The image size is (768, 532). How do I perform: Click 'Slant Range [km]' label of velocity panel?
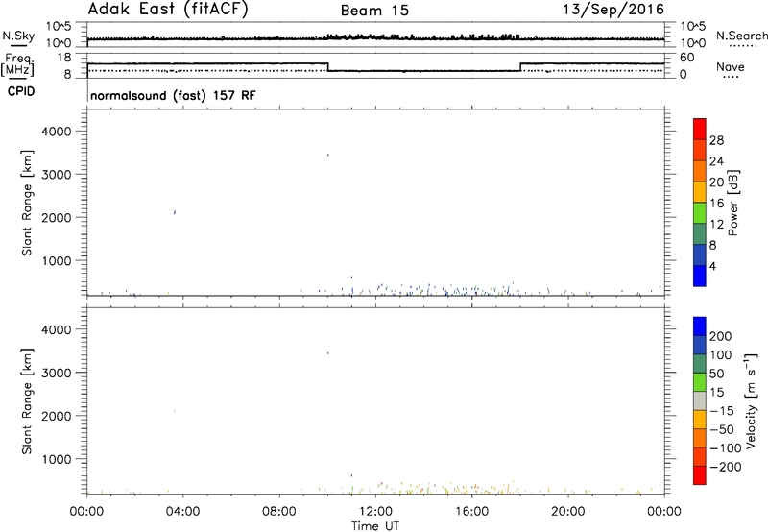point(27,401)
